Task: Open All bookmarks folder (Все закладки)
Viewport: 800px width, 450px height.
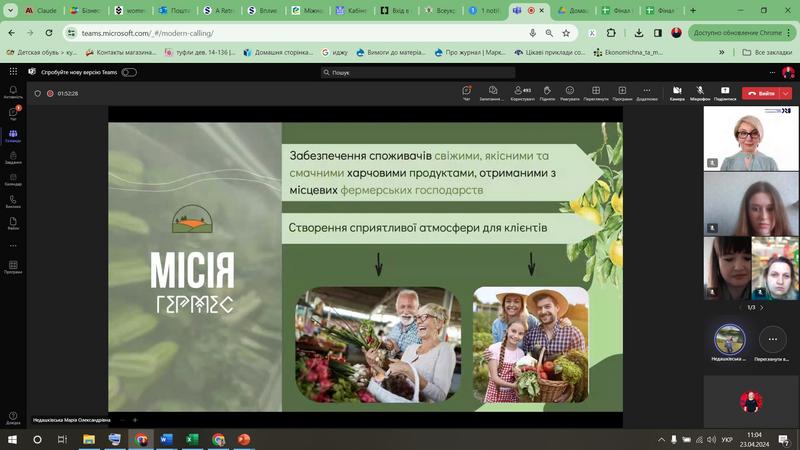Action: (767, 52)
